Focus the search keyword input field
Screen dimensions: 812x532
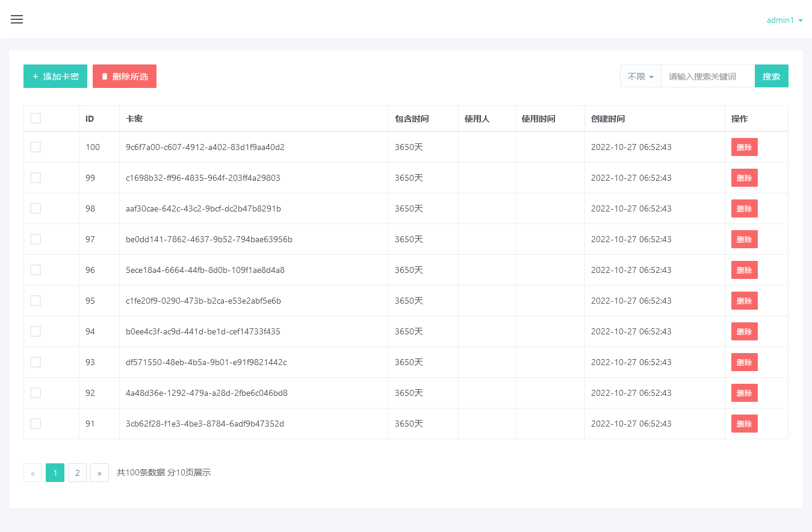[707, 77]
